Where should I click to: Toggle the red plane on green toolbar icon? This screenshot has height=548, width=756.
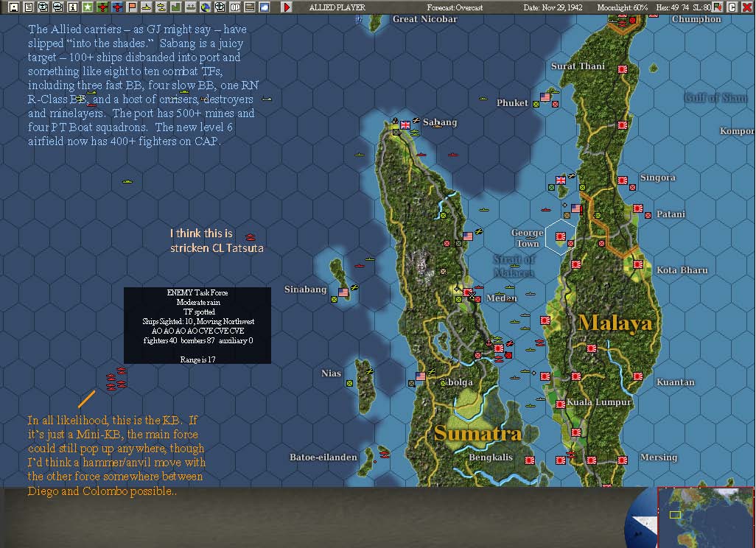click(102, 7)
